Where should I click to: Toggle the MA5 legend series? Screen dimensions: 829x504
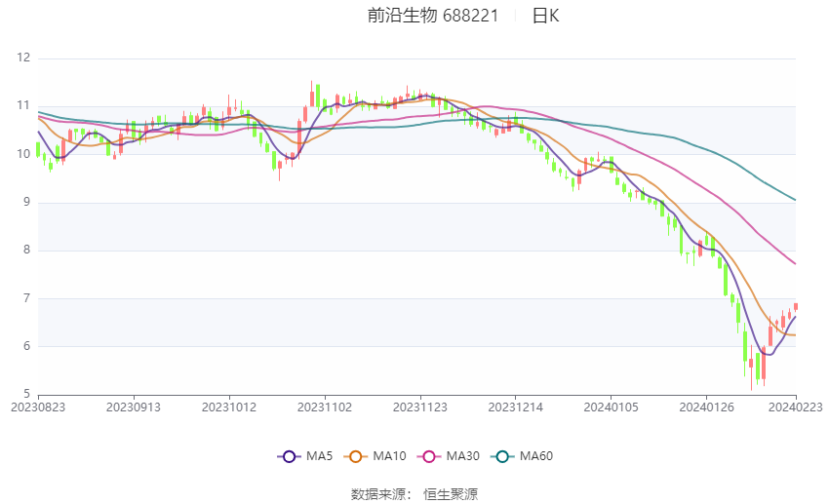[305, 456]
